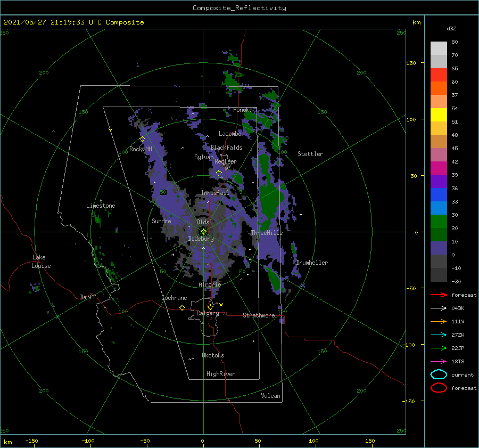Click the Sundre town label
Image resolution: width=479 pixels, height=448 pixels.
point(161,221)
